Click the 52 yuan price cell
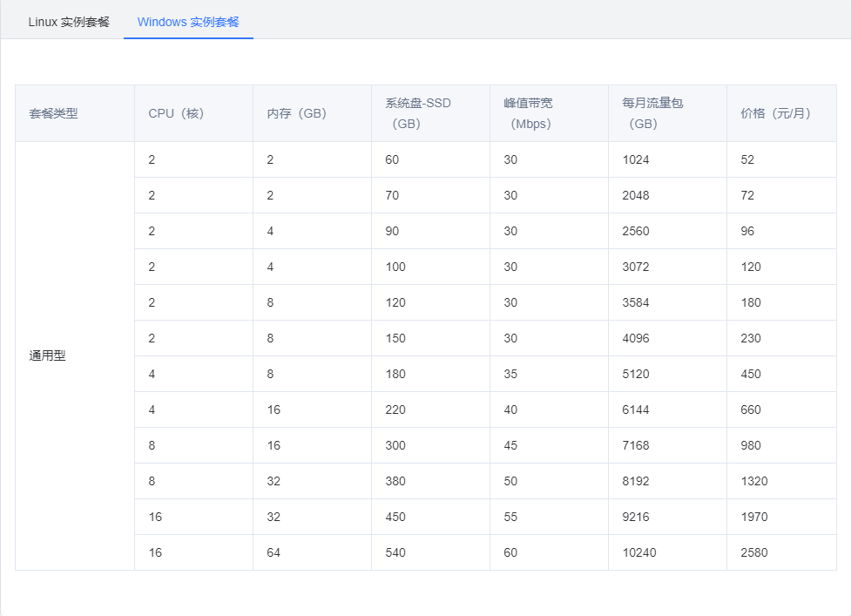 pyautogui.click(x=747, y=159)
